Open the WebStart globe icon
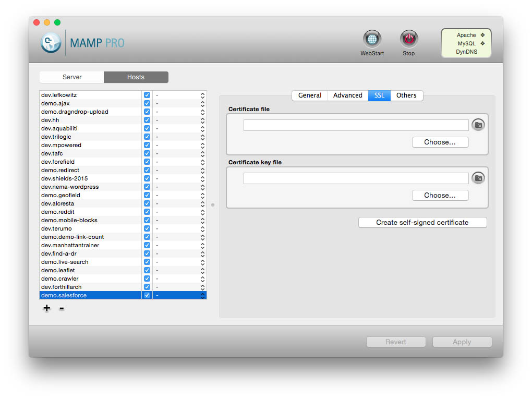 tap(372, 39)
